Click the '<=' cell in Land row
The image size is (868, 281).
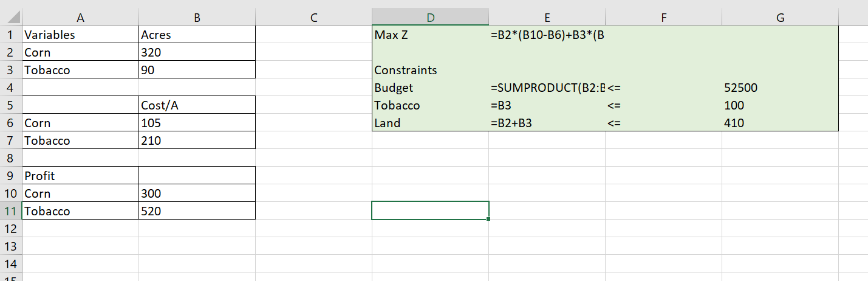(x=663, y=123)
